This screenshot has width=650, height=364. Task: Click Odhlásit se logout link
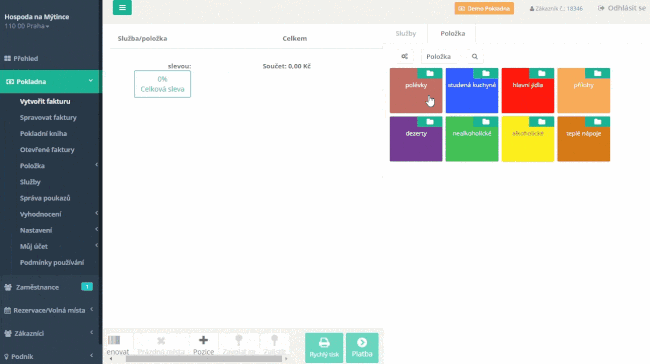coord(622,8)
